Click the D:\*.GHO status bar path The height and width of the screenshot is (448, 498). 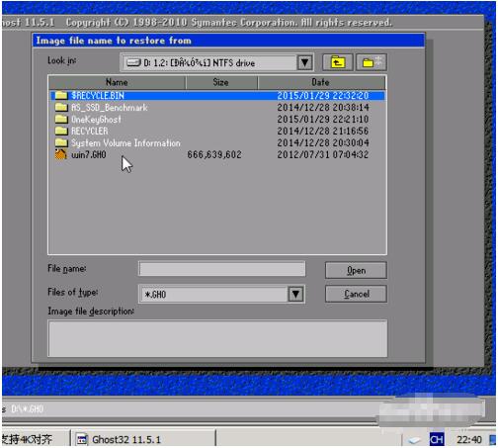[x=28, y=409]
